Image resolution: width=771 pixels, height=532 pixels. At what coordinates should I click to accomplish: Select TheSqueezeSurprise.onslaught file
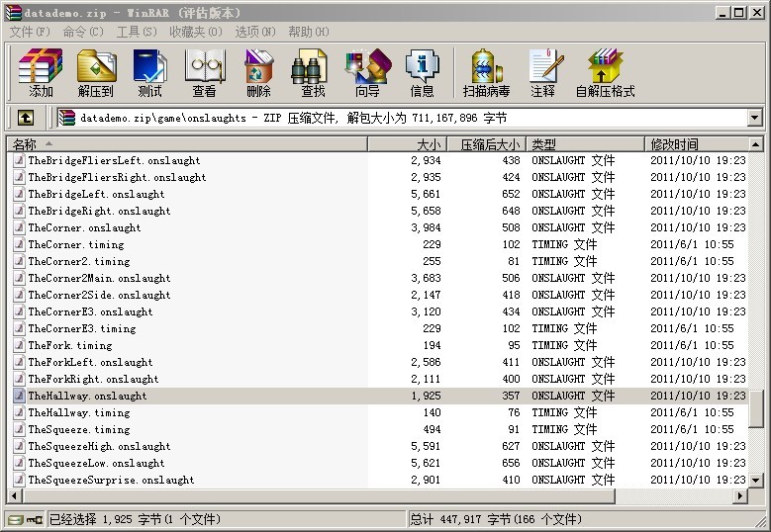(111, 481)
